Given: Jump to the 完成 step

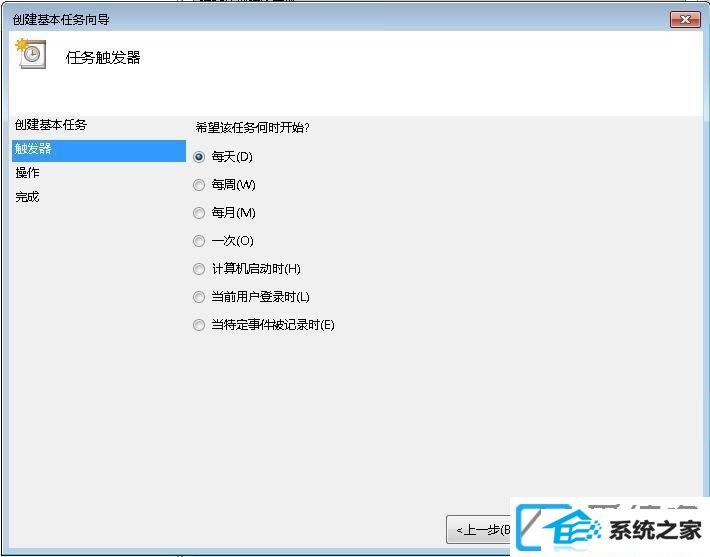Looking at the screenshot, I should 27,197.
